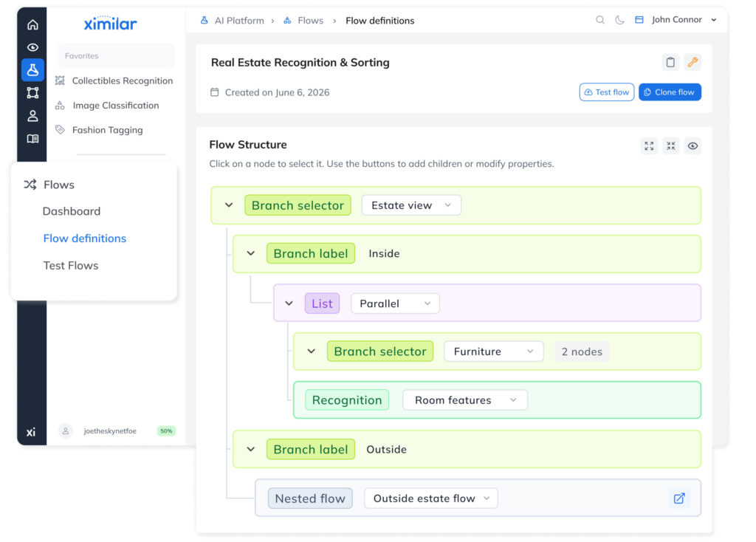This screenshot has width=756, height=542.
Task: Click the eye recognition icon in sidebar
Action: click(32, 47)
